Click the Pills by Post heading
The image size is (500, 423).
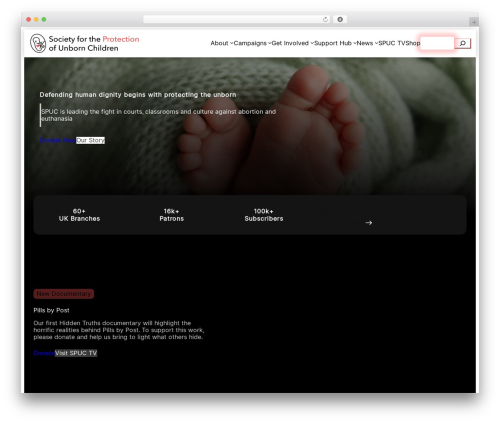(x=51, y=310)
